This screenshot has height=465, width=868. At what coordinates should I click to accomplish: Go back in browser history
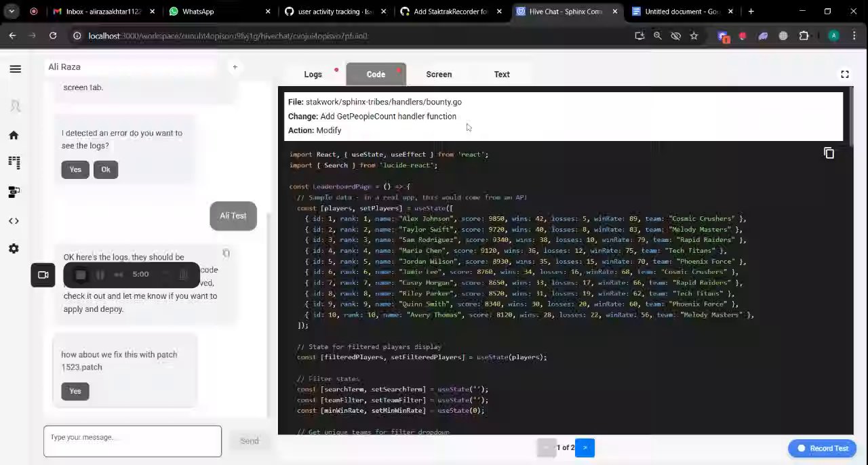coord(12,36)
